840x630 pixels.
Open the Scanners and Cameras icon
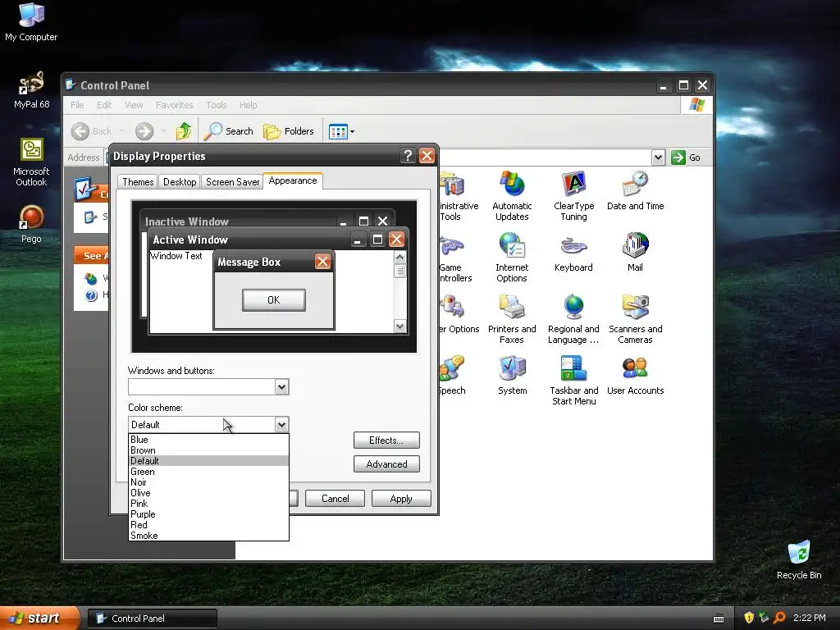(636, 319)
